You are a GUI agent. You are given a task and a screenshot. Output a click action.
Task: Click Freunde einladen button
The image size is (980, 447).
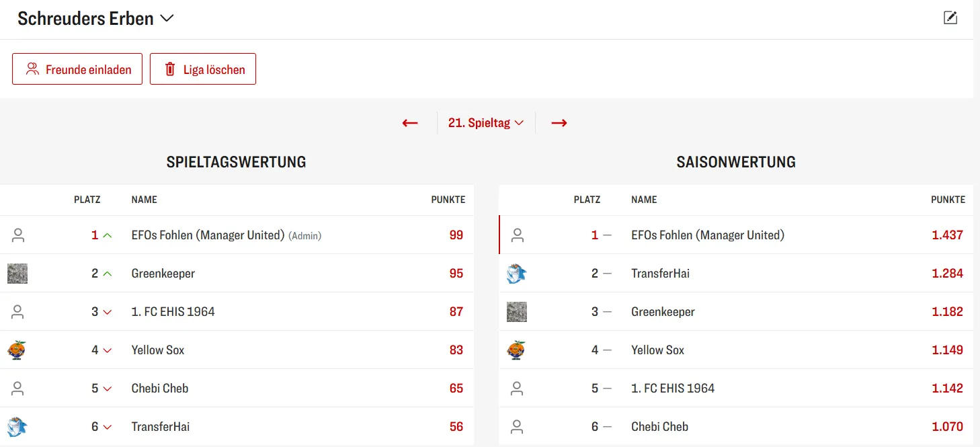pyautogui.click(x=77, y=69)
